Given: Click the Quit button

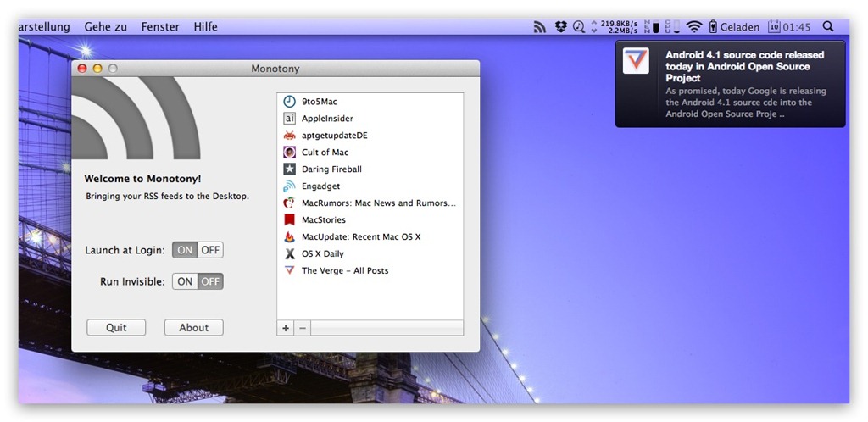Looking at the screenshot, I should 116,327.
